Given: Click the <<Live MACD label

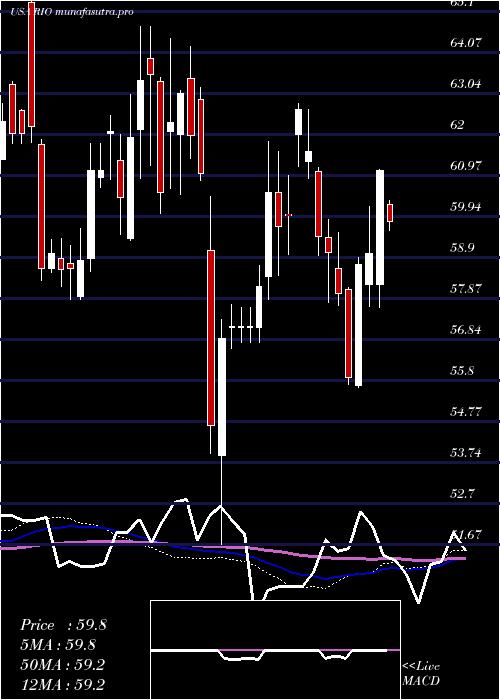Looking at the screenshot, I should coord(421,674).
